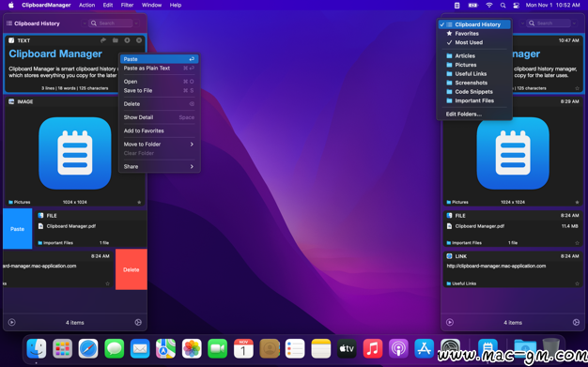This screenshot has height=367, width=588.
Task: Choose Open in context menu
Action: click(159, 82)
